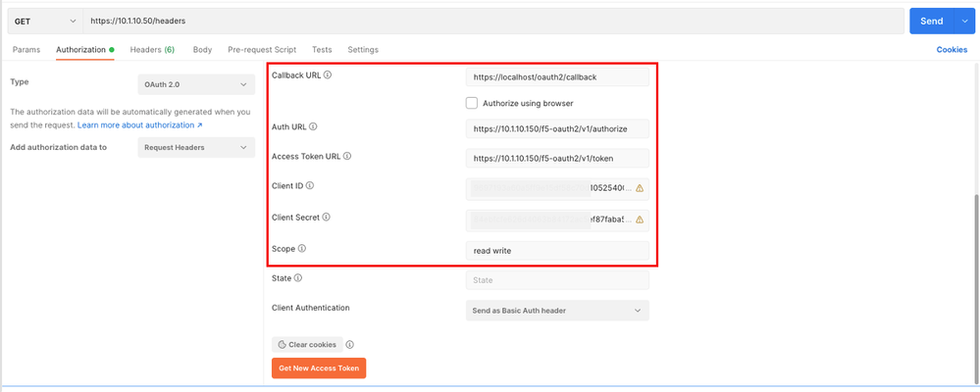Click info icon beside Access Token URL

[347, 156]
